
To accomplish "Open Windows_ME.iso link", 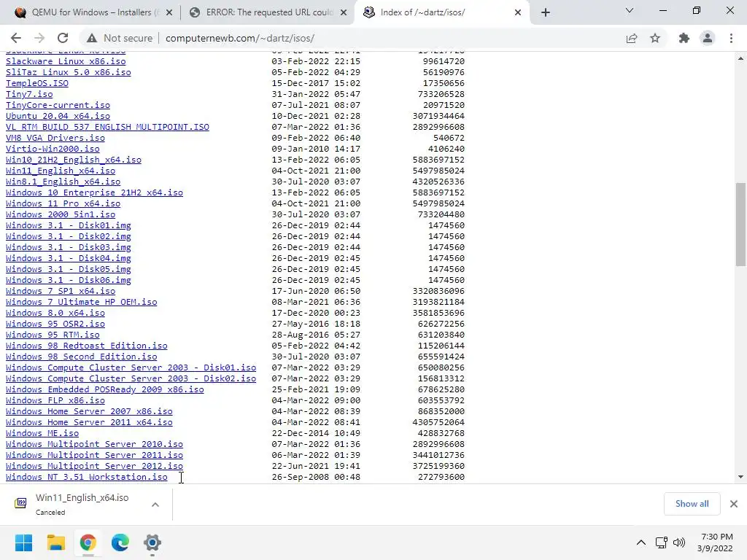I will pos(42,434).
